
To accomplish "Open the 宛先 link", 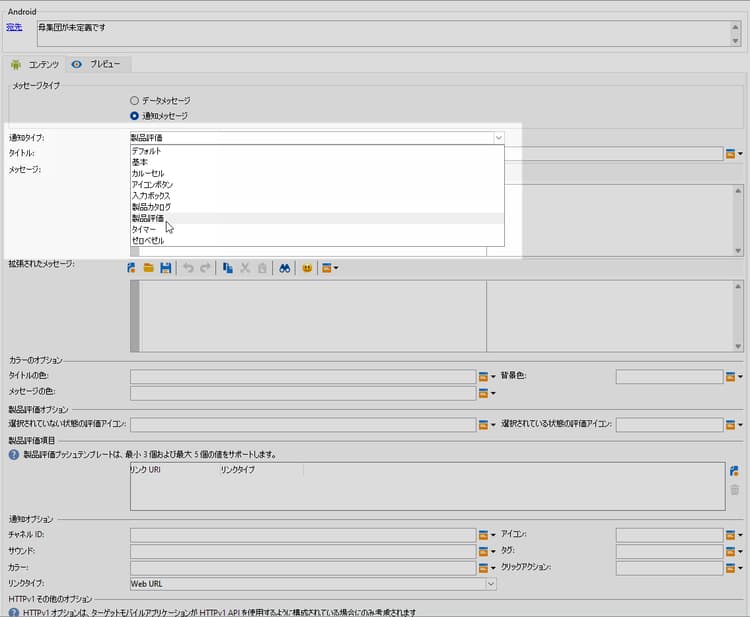I will (x=14, y=27).
